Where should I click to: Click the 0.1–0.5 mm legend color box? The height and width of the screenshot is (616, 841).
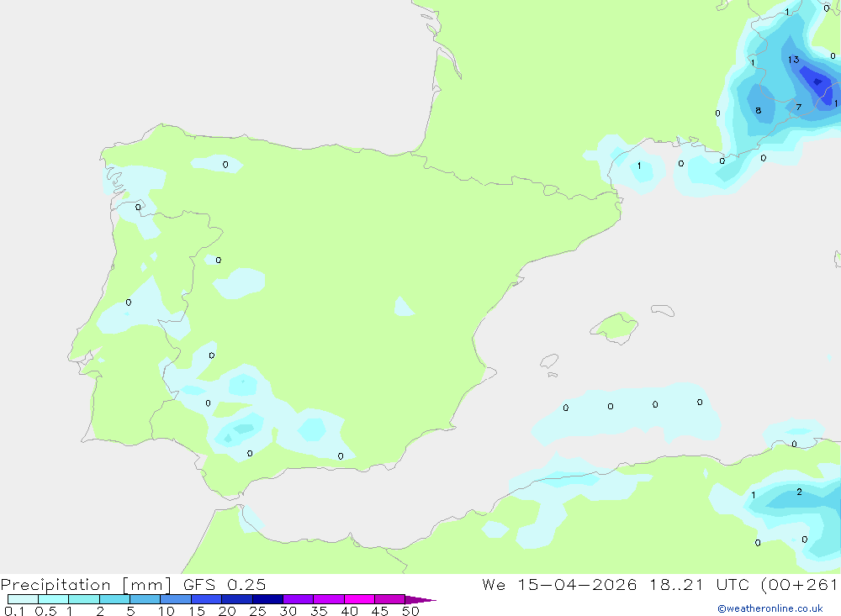(23, 599)
